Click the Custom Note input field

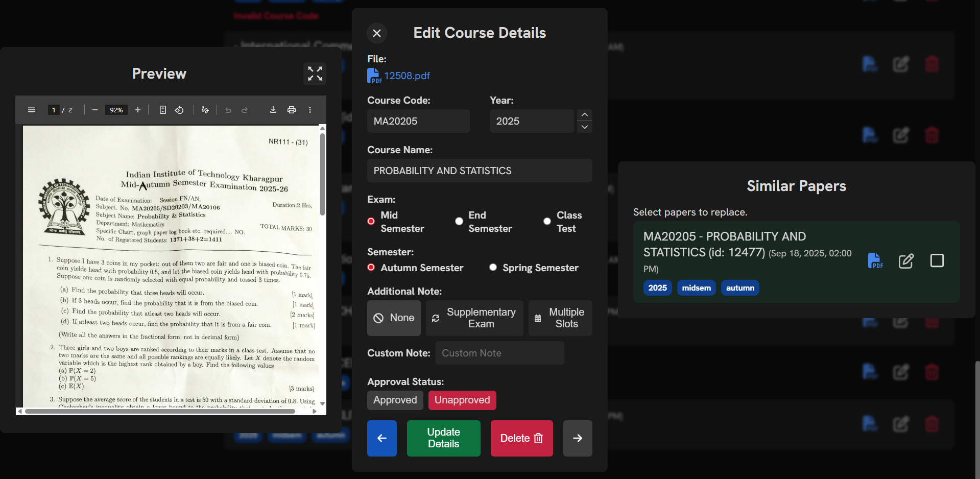point(499,353)
